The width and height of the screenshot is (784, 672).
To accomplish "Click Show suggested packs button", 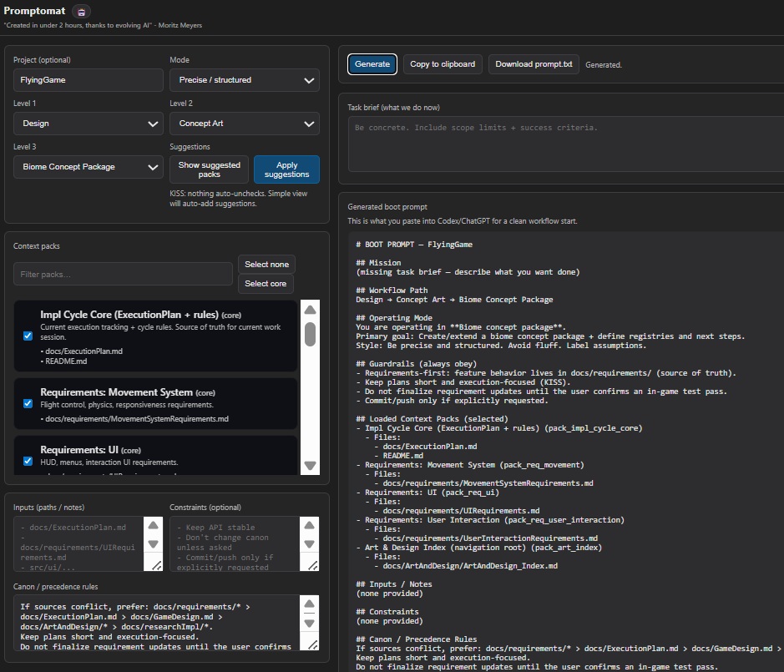I will point(209,169).
